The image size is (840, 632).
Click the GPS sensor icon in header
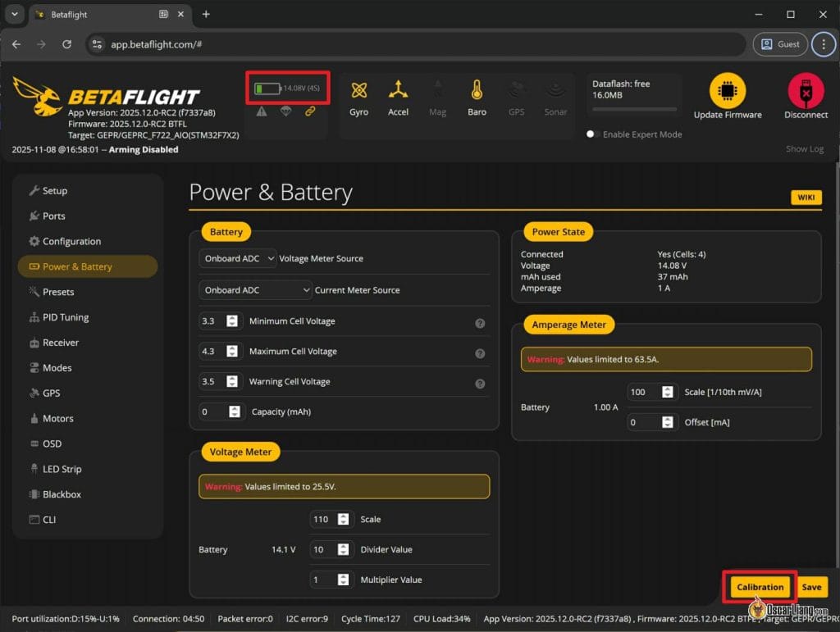point(517,90)
